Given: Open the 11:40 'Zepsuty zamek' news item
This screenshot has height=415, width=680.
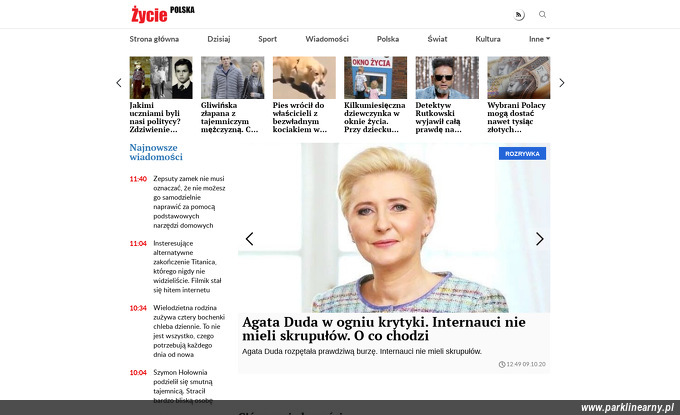Looking at the screenshot, I should [x=189, y=202].
